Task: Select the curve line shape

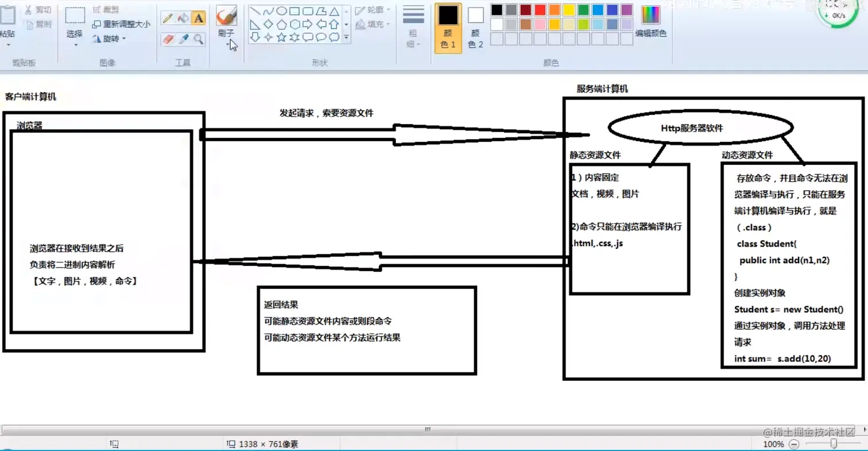Action: click(268, 11)
